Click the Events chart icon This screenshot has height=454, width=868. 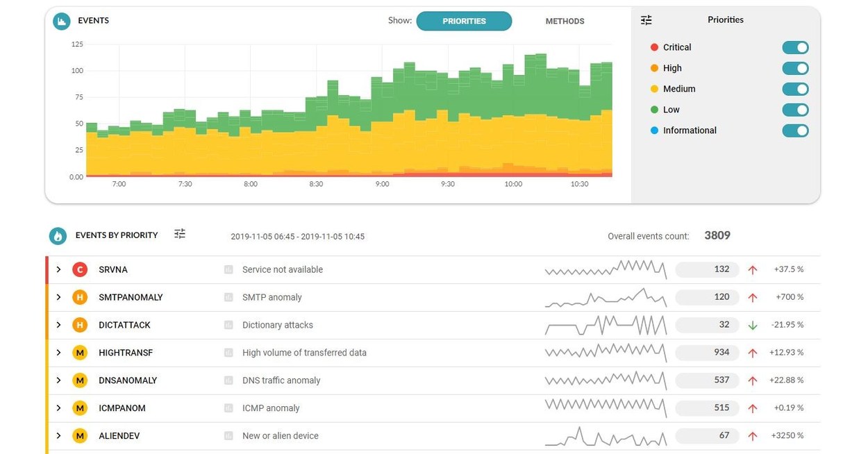click(62, 21)
